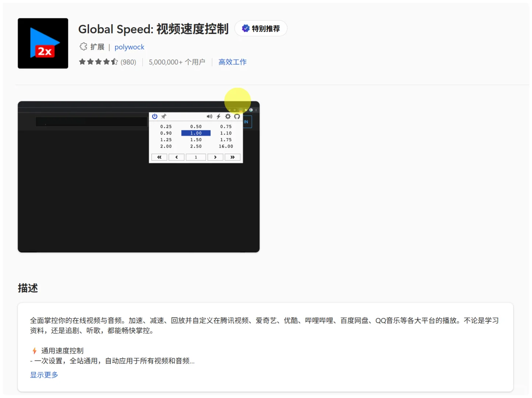
Task: Click the single-right arrow seek button
Action: pyautogui.click(x=215, y=157)
